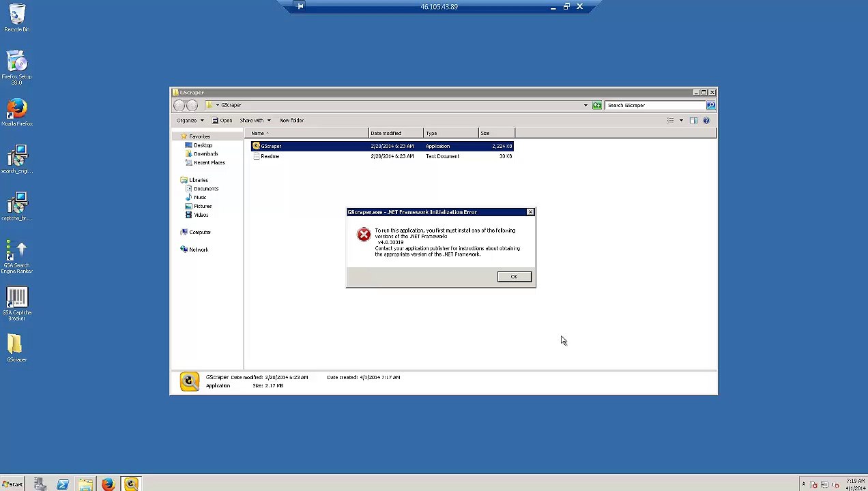Open Windows Explorer from the taskbar
This screenshot has width=868, height=491.
85,484
